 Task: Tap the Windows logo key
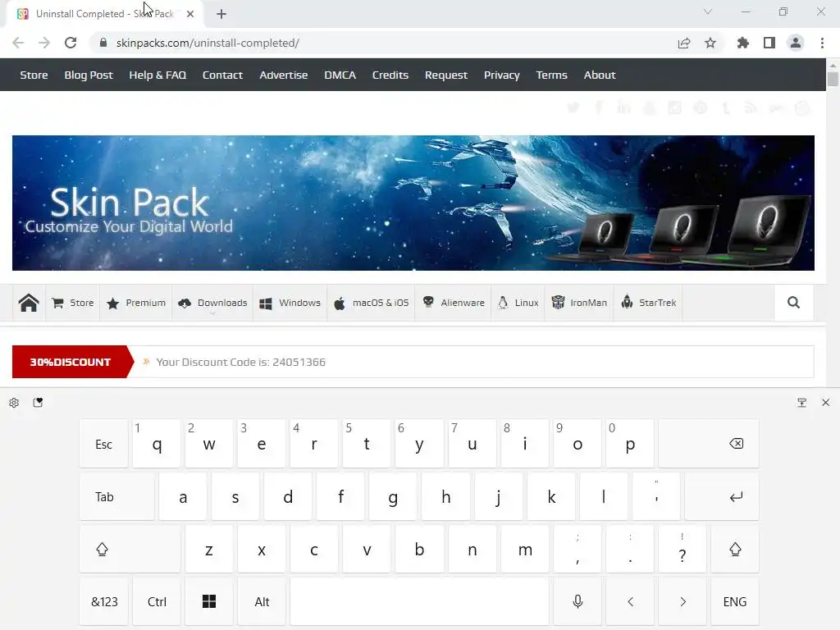coord(209,601)
